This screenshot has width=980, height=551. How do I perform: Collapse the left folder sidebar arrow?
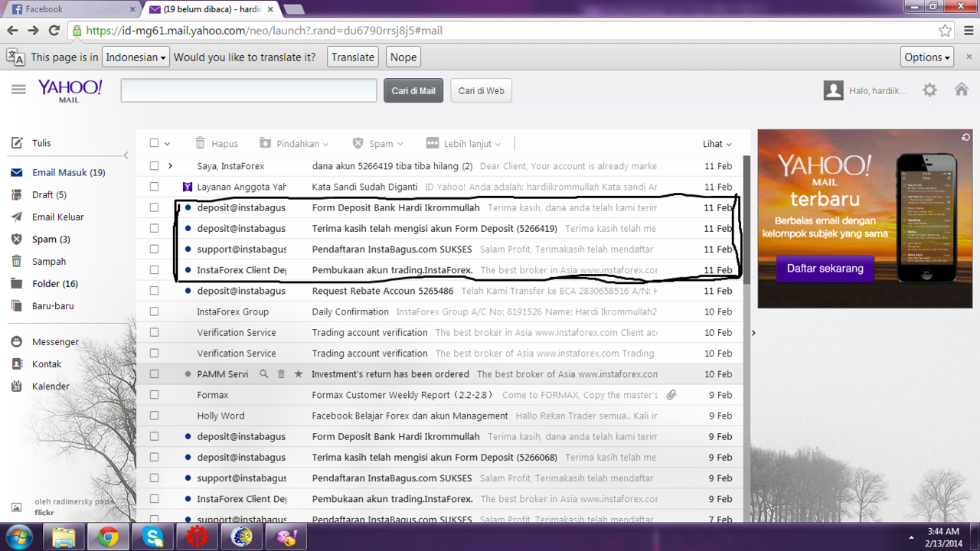pos(127,156)
